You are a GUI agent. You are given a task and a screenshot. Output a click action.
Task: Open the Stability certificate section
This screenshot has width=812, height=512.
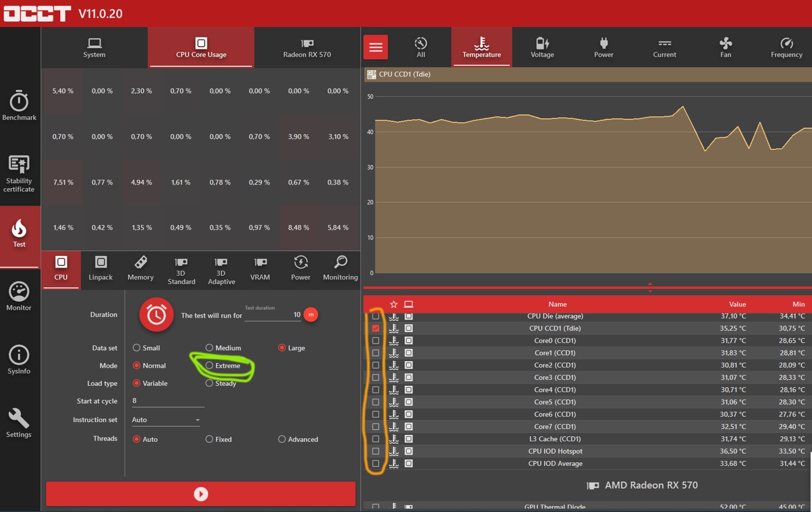coord(19,174)
